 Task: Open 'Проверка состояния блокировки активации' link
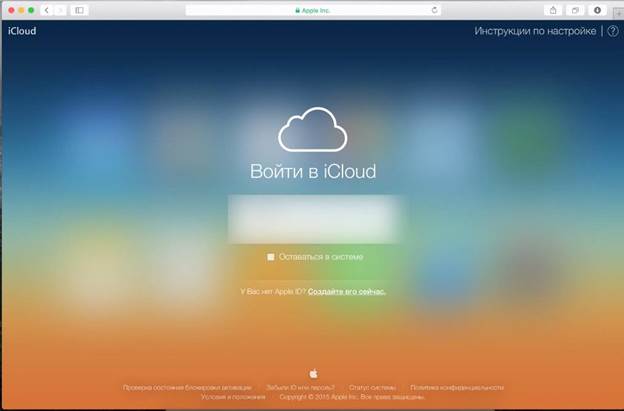189,387
